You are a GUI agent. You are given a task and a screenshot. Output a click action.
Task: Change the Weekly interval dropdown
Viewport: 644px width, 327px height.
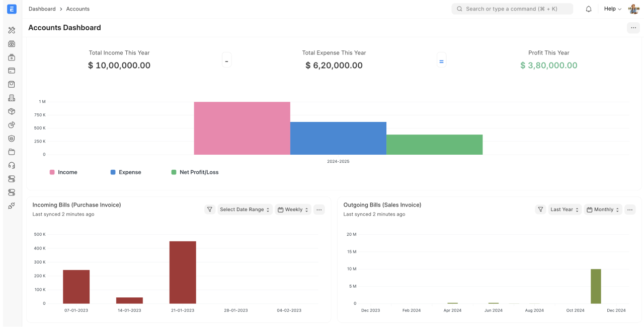click(293, 209)
